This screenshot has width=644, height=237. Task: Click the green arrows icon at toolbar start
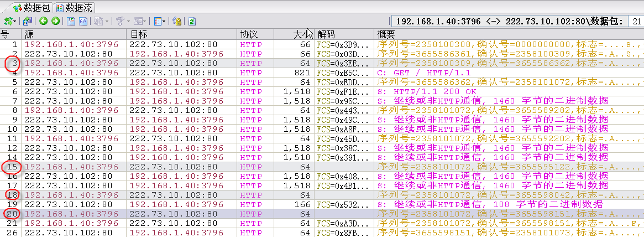click(8, 21)
